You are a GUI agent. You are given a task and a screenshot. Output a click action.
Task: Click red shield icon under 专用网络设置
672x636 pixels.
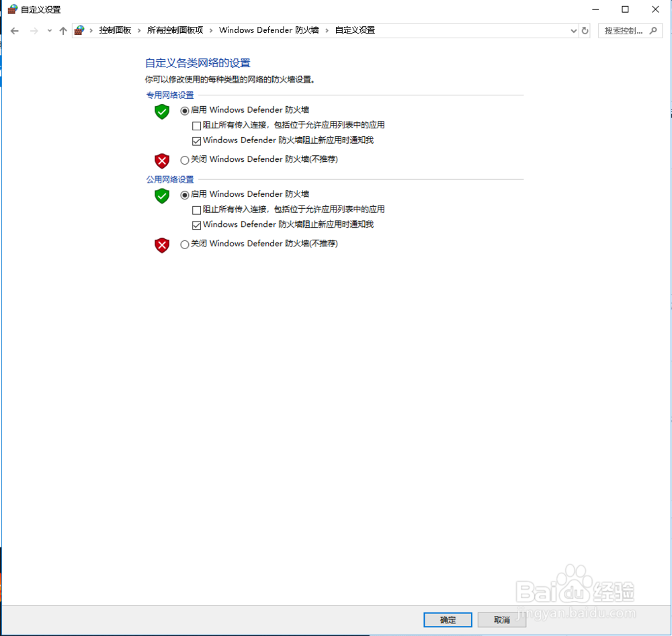(x=162, y=161)
